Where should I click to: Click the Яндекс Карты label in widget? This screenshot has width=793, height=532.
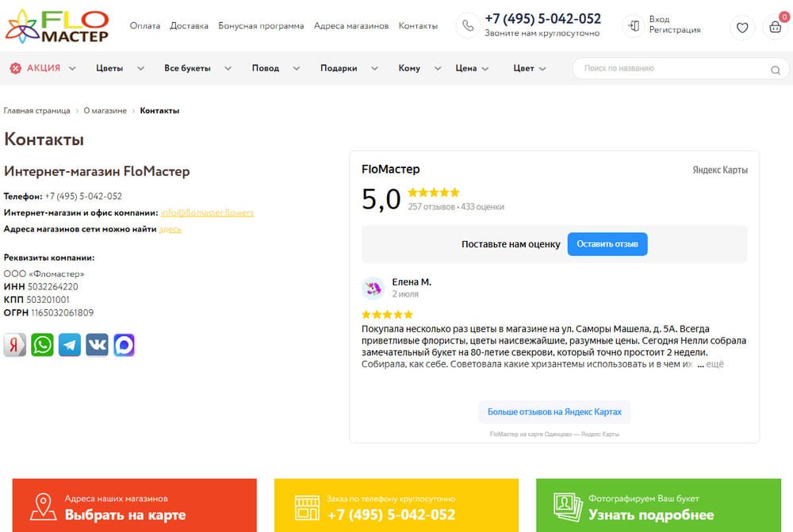point(720,170)
